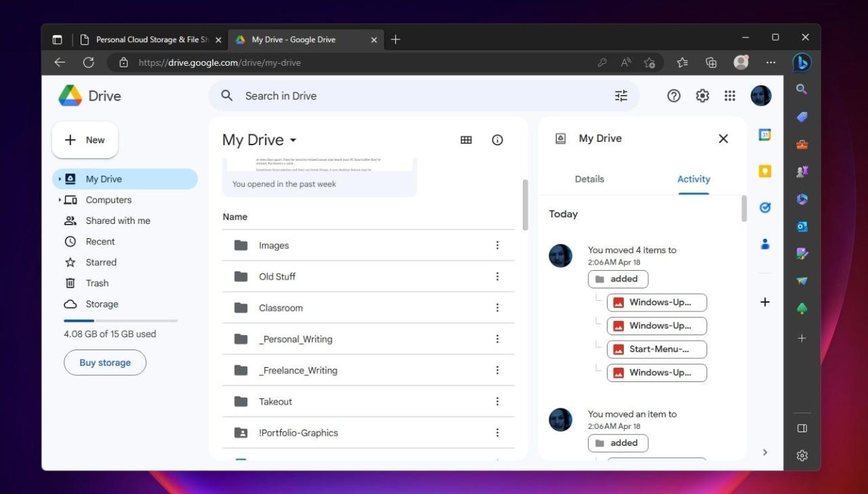868x494 pixels.
Task: Open a new browser tab
Action: point(395,39)
